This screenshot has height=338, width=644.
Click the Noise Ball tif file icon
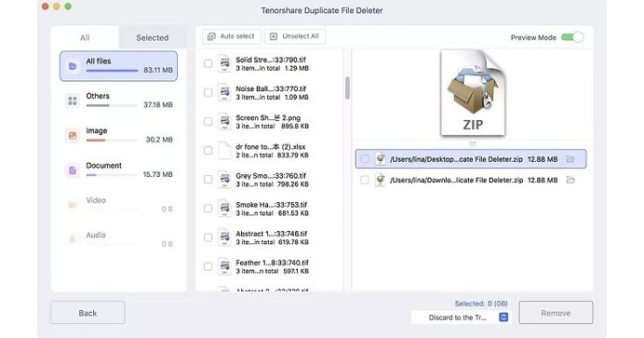click(224, 92)
